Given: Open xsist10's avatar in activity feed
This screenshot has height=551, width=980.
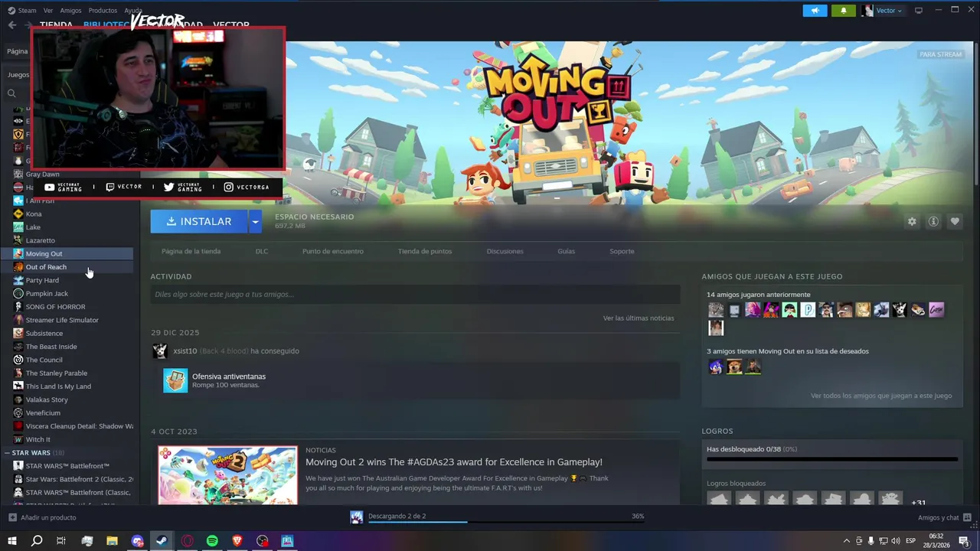Looking at the screenshot, I should tap(160, 350).
